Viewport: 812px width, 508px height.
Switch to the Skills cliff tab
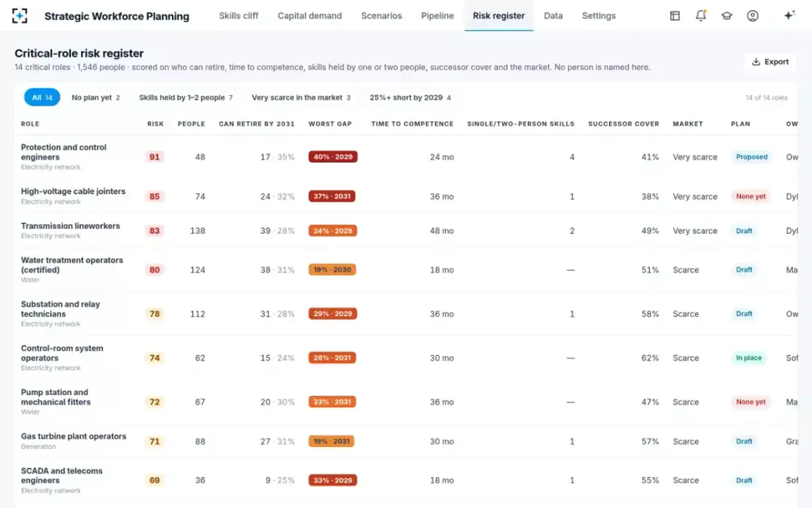click(239, 16)
